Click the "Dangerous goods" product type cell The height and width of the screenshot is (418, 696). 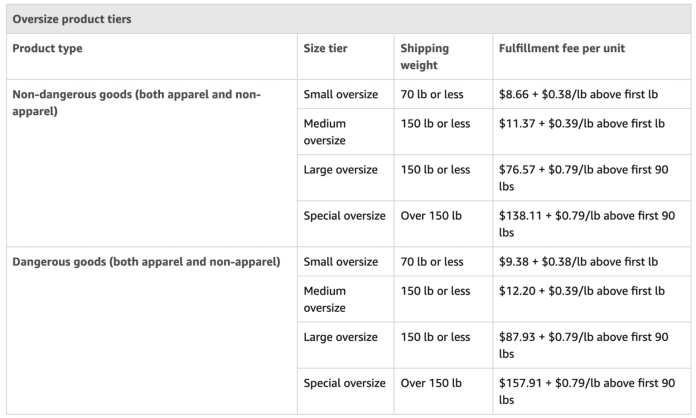pyautogui.click(x=146, y=262)
